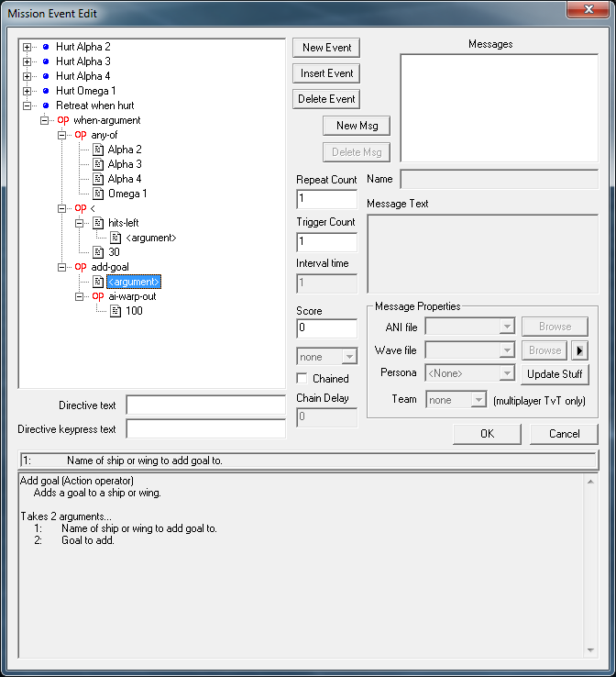Click the red OP icon beside add-goal
The height and width of the screenshot is (677, 616).
81,267
